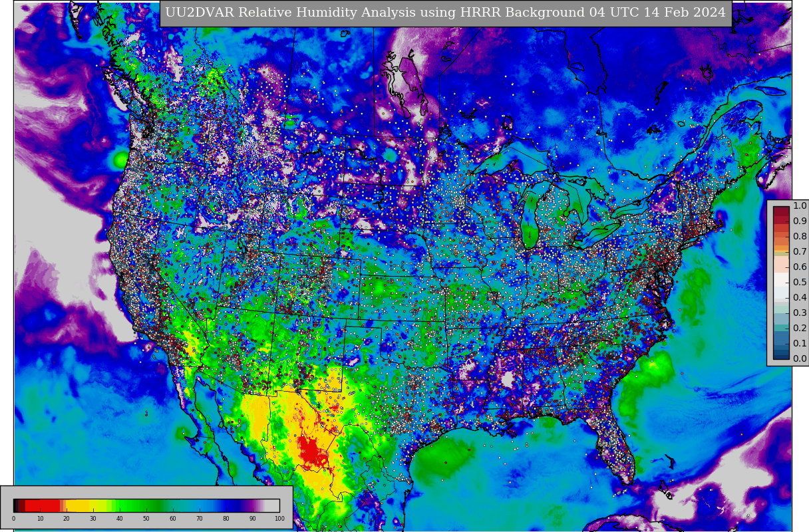
Task: Click the 90 label on humidity colorbar
Action: pos(253,519)
